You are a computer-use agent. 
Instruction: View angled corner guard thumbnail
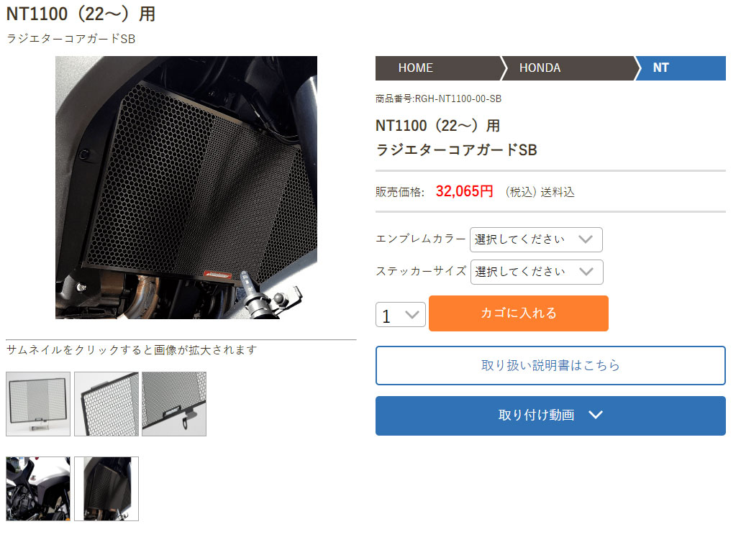[106, 404]
